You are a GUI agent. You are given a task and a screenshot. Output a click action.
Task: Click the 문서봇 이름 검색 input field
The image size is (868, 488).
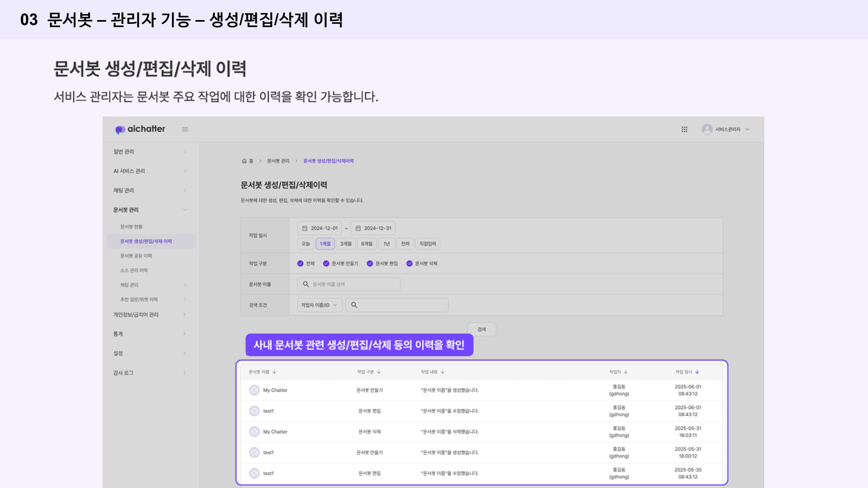tap(349, 284)
